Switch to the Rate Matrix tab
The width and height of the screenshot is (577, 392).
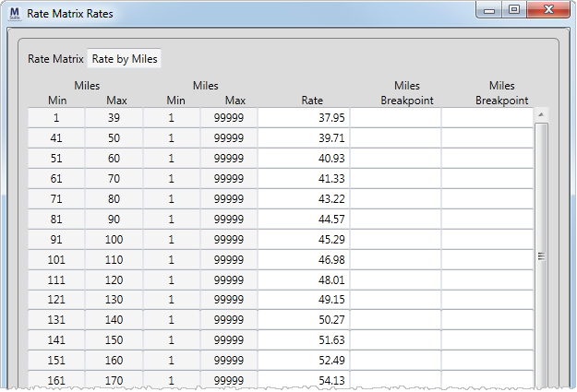(55, 59)
